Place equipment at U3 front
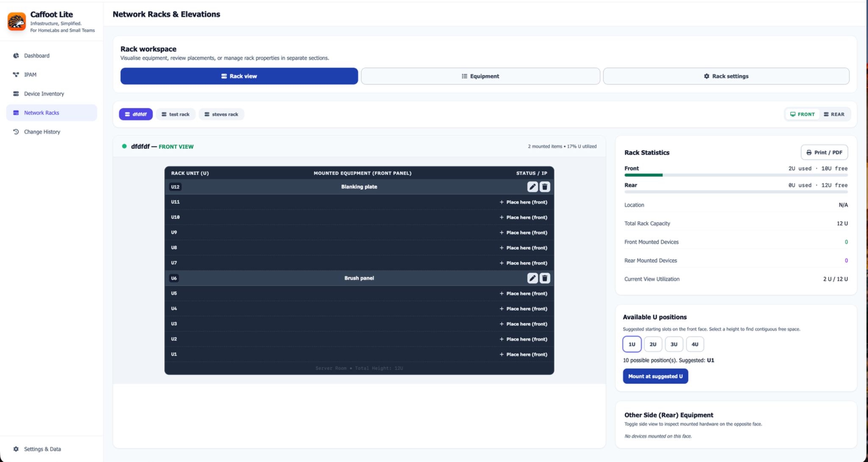 (523, 324)
